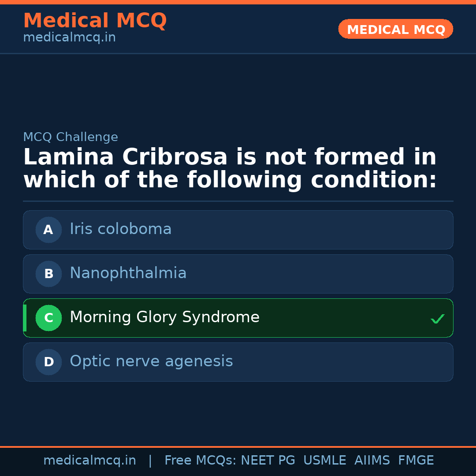Click the green checkmark on option C

(437, 319)
